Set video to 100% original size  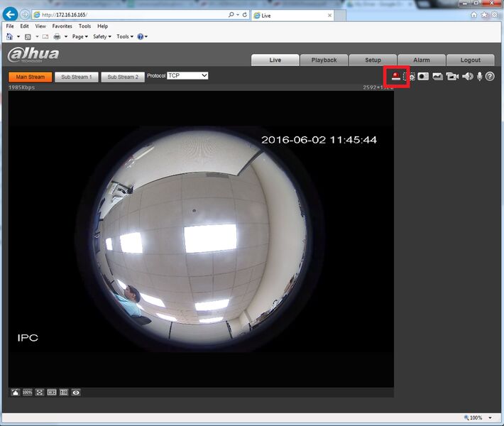(27, 392)
